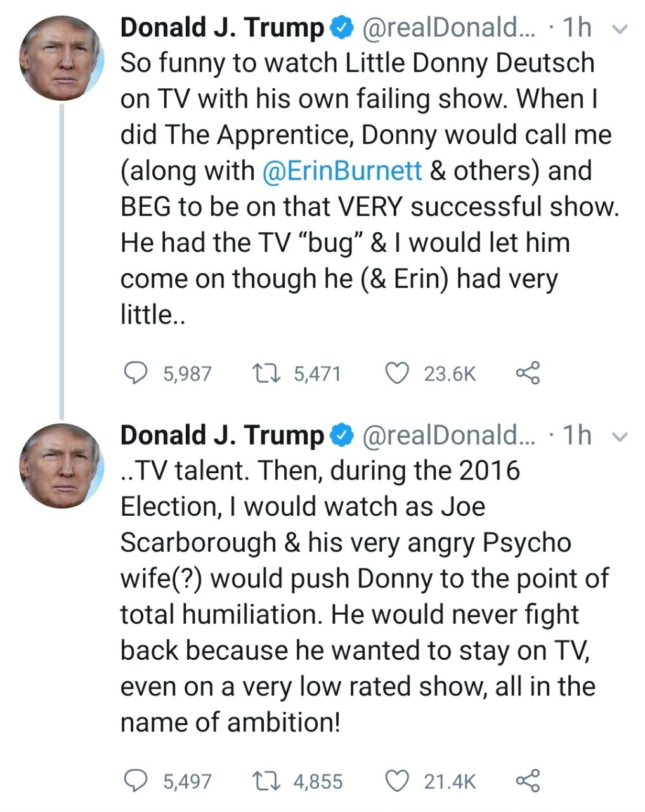Open the first tweet's Donald J. Trump name
Screen dimensions: 645x812
[x=221, y=28]
